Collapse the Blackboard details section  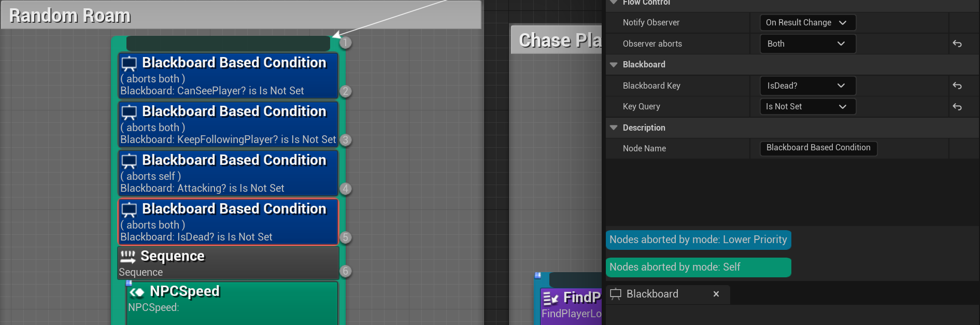pyautogui.click(x=614, y=65)
